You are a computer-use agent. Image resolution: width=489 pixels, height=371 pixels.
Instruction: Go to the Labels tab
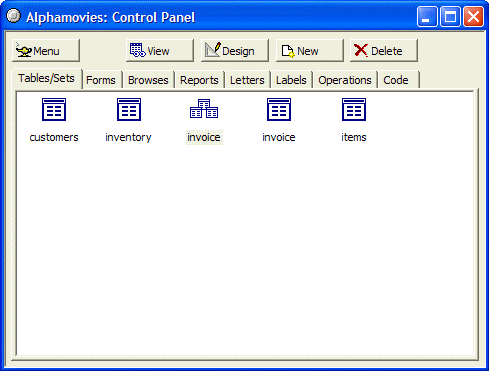coord(291,80)
